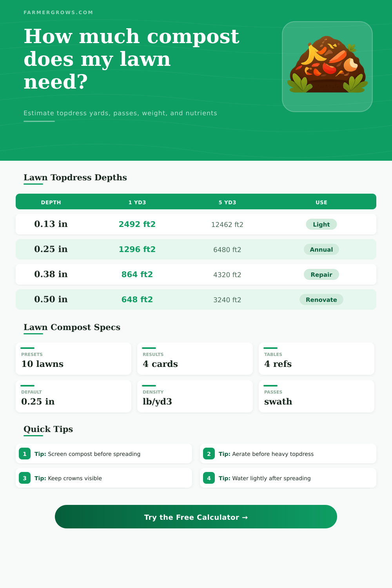Click the DEPTH column header
Viewport: 392px width, 588px height.
point(51,202)
